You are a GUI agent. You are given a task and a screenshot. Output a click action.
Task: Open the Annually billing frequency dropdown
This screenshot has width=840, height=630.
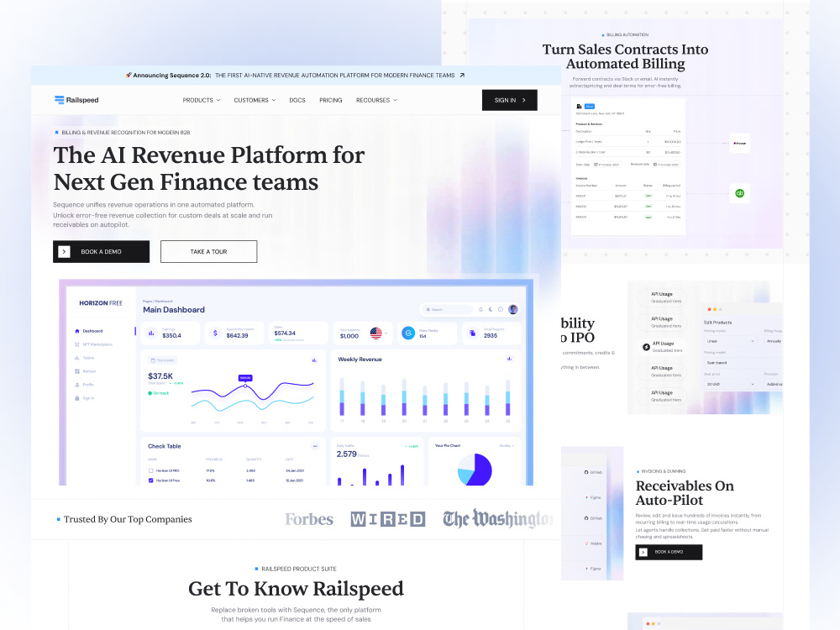[x=773, y=341]
